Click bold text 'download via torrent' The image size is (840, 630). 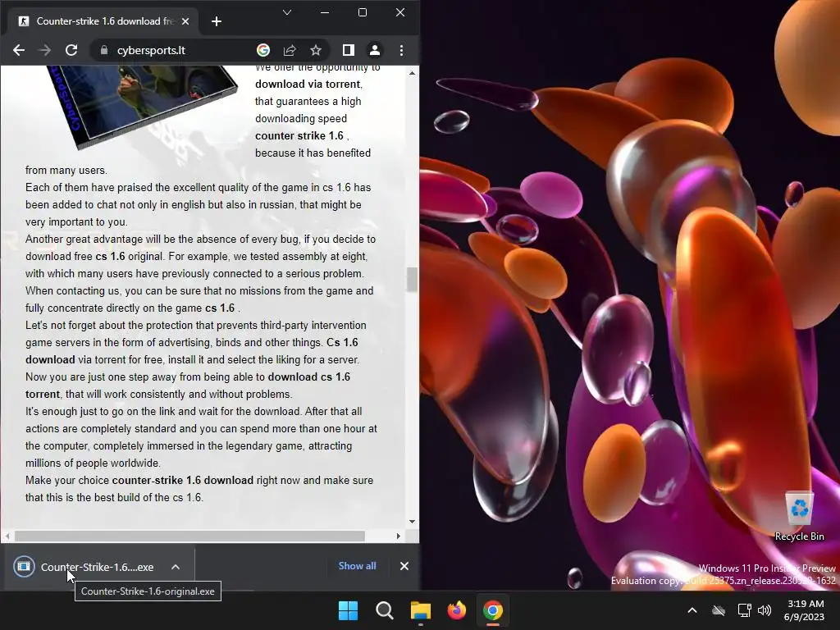coord(308,84)
